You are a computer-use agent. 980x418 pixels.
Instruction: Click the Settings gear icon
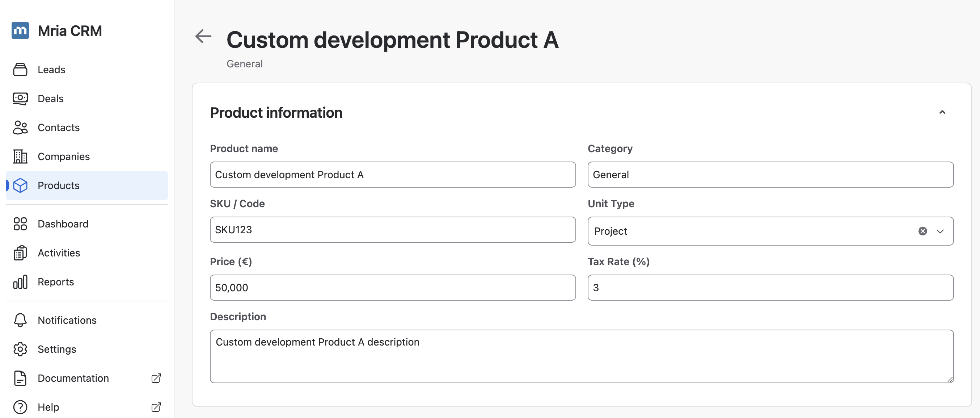click(20, 349)
